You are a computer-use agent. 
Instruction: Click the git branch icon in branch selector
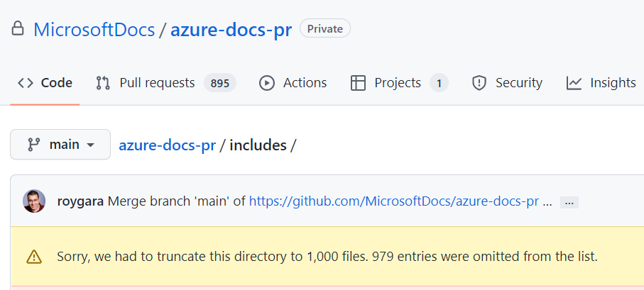(33, 145)
